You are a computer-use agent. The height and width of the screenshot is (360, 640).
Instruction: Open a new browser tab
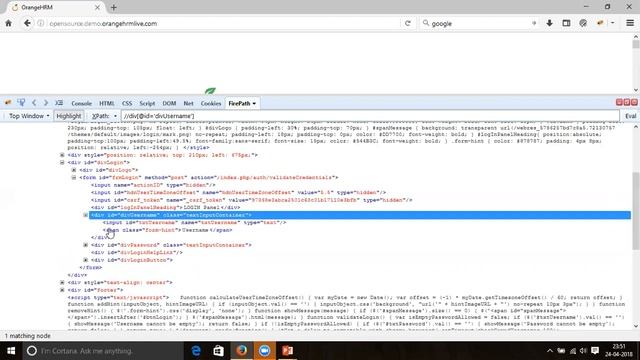pos(113,7)
